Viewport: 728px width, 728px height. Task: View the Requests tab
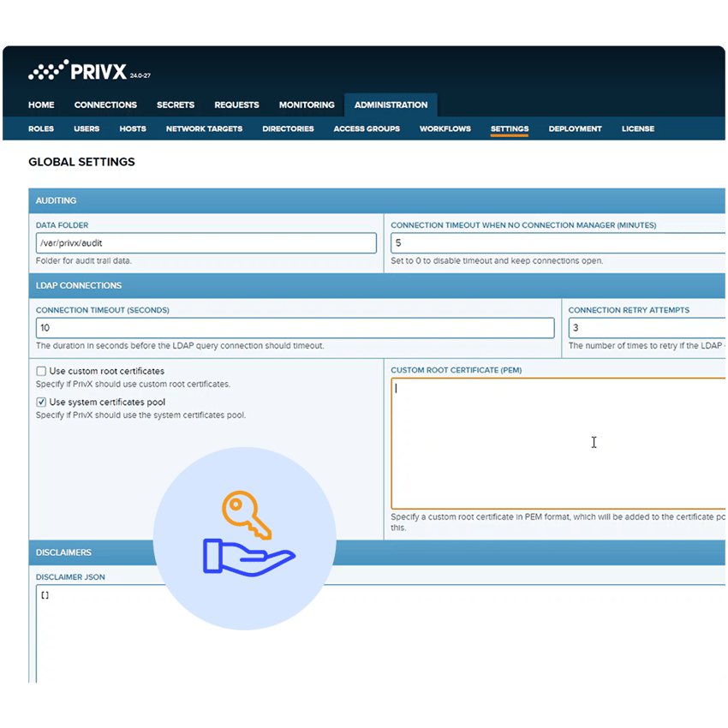point(236,104)
